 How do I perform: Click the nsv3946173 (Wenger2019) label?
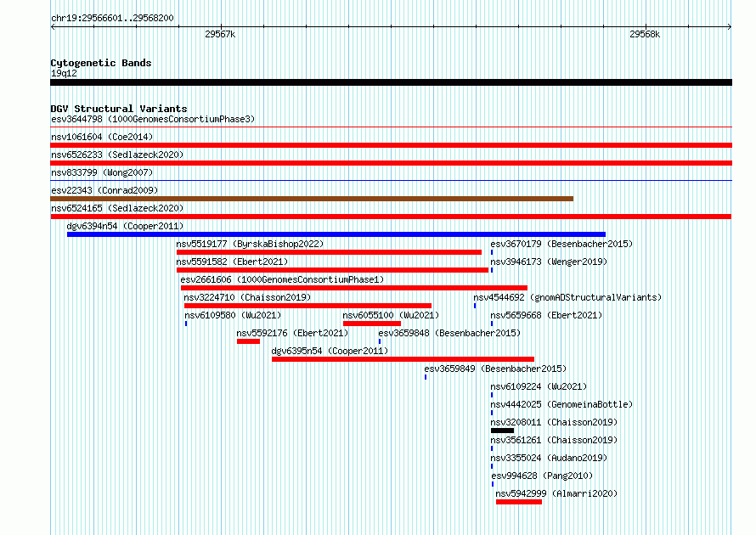(x=549, y=262)
